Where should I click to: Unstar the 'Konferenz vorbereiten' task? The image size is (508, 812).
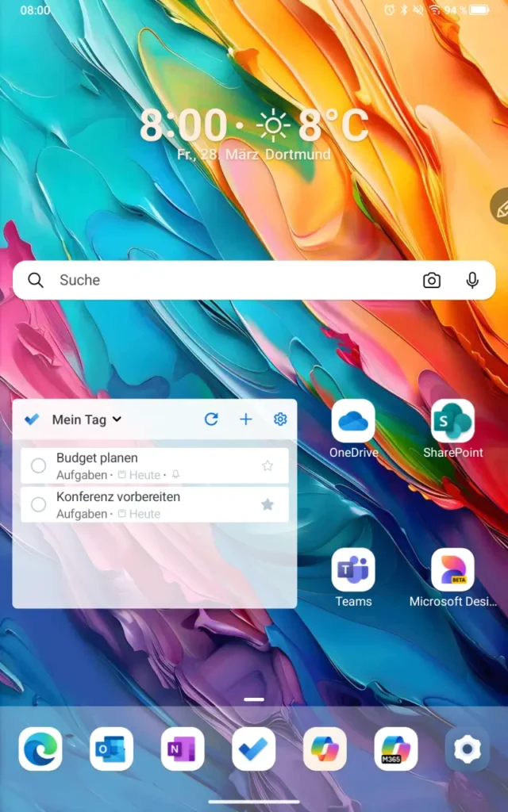click(x=267, y=505)
